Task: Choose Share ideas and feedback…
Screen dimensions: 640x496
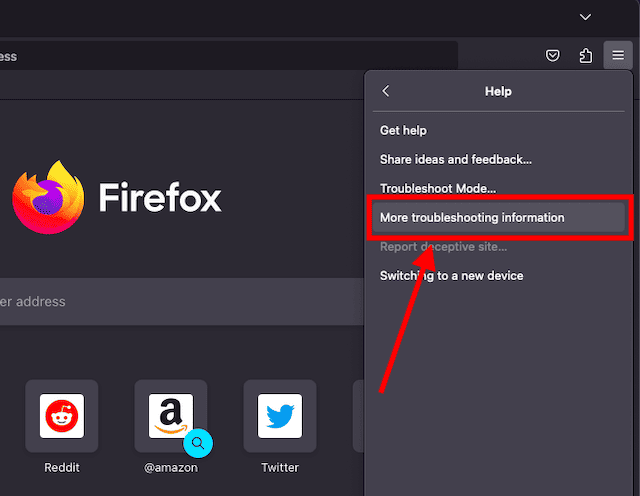Action: [455, 159]
